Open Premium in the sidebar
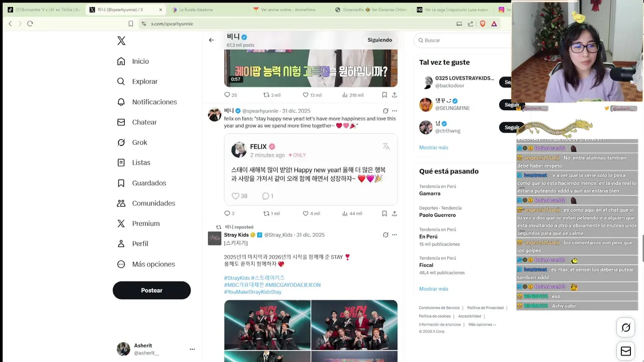 (138, 223)
